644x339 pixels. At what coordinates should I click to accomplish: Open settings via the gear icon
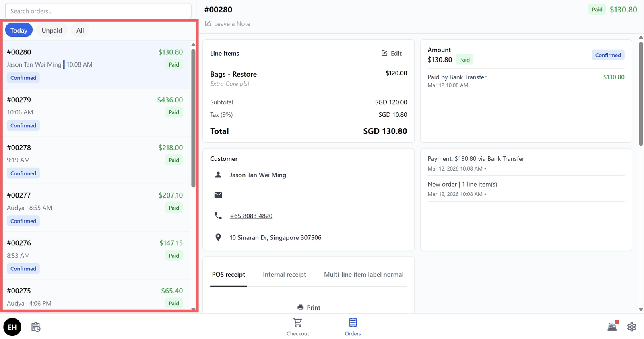(x=632, y=327)
